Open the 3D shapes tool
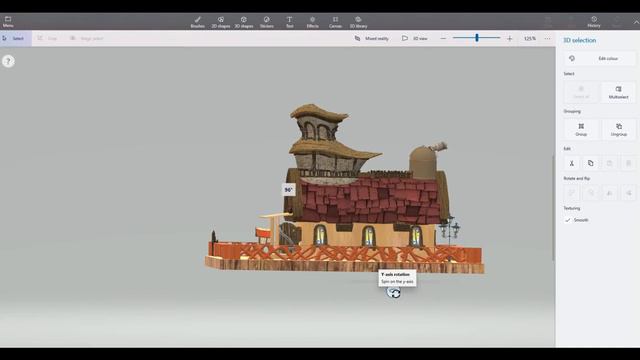This screenshot has height=360, width=640. tap(244, 22)
